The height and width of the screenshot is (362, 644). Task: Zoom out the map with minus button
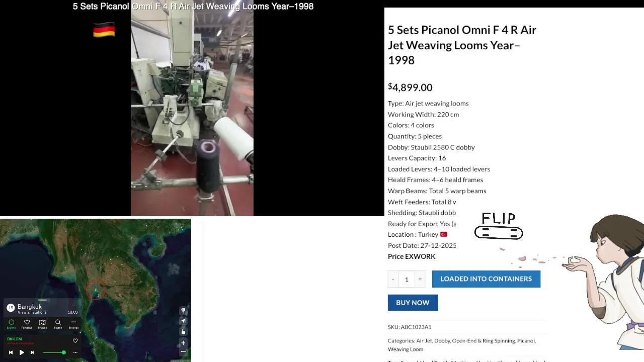pyautogui.click(x=183, y=351)
